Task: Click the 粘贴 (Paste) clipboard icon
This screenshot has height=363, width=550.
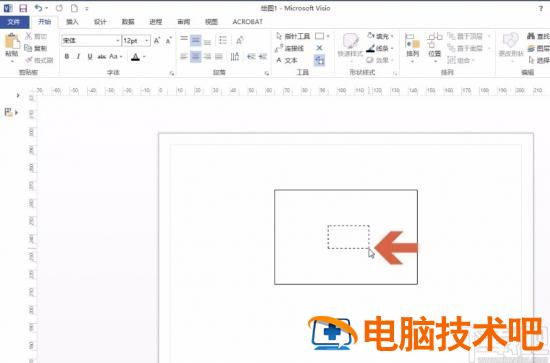Action: (12, 42)
